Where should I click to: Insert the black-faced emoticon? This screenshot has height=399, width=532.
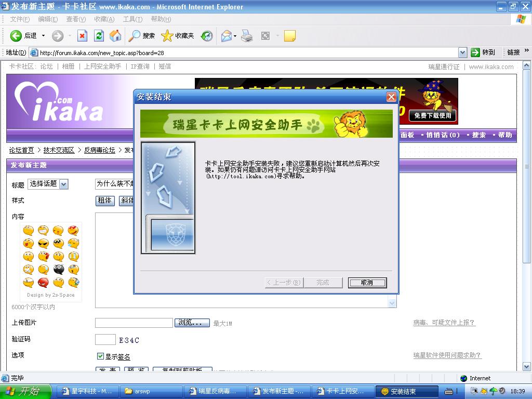[58, 270]
